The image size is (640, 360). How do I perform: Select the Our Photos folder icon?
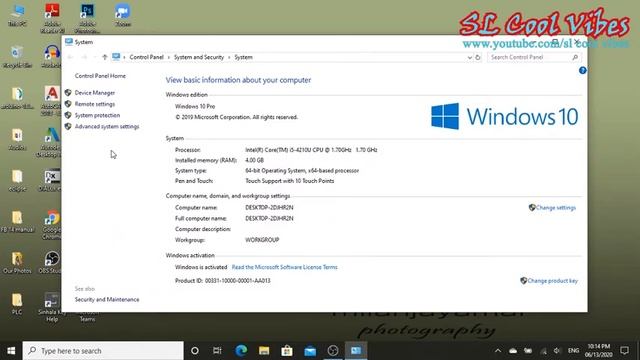17,263
